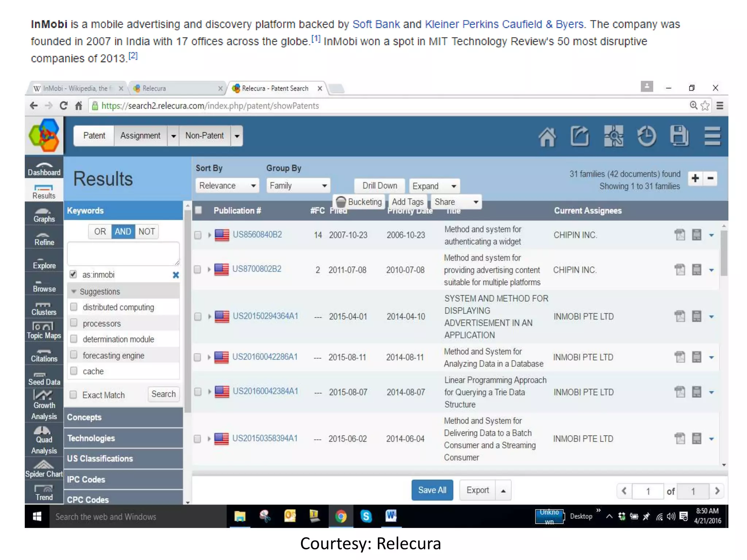Image resolution: width=747 pixels, height=560 pixels.
Task: Click the Save All button
Action: 432,490
